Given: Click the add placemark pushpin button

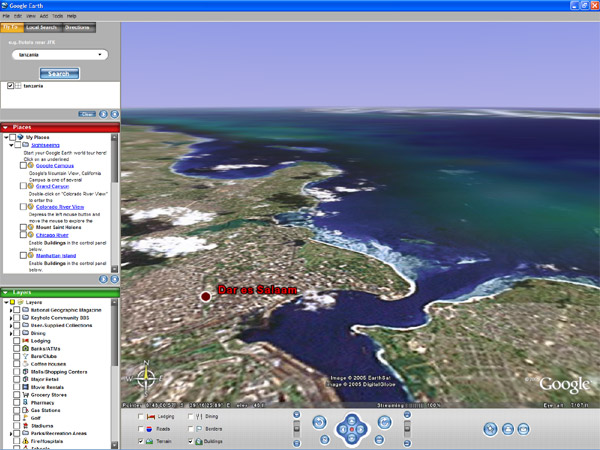Looking at the screenshot, I should coord(490,429).
